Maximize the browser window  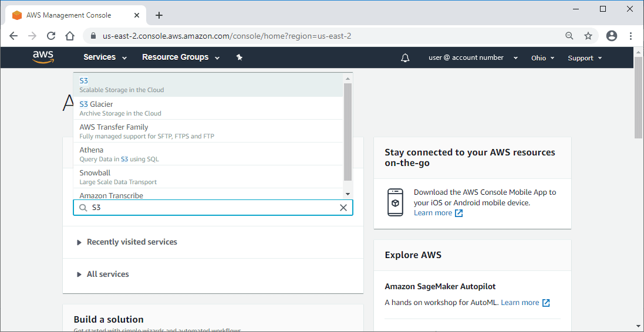602,9
